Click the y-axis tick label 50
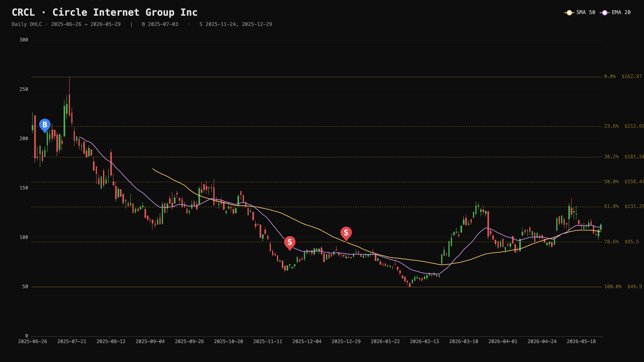 (x=25, y=287)
